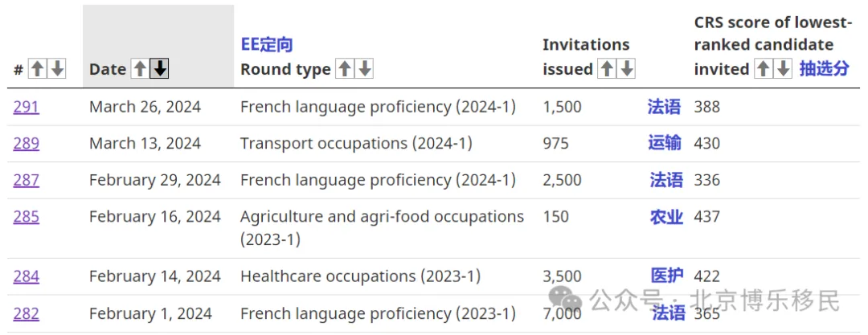Select the Healthcare occupations (2023-1) cell
This screenshot has height=335, width=868.
pos(360,276)
